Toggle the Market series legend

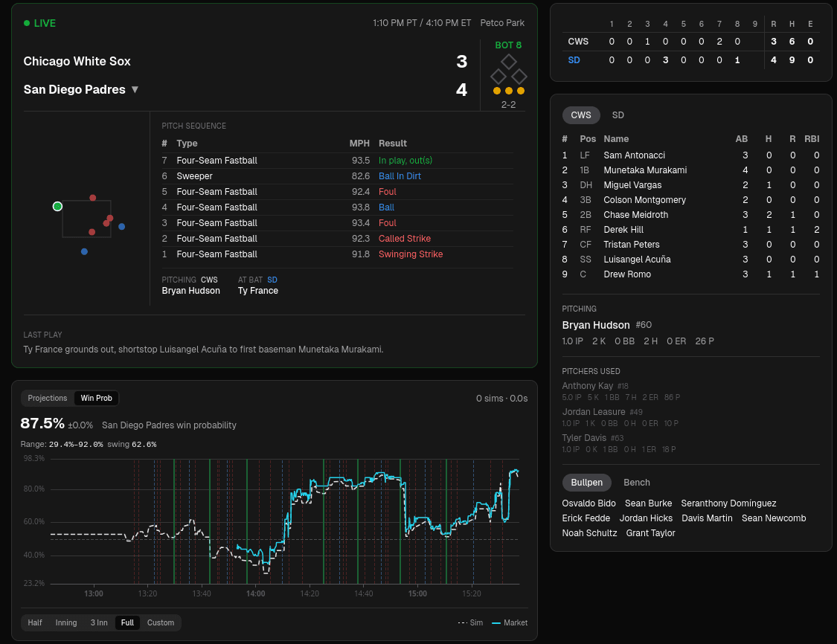click(x=509, y=622)
